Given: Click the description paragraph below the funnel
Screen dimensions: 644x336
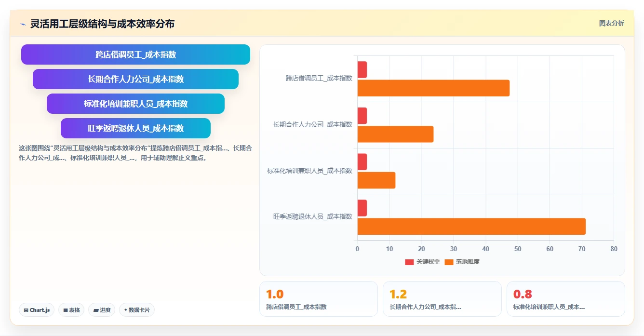Looking at the screenshot, I should 135,153.
